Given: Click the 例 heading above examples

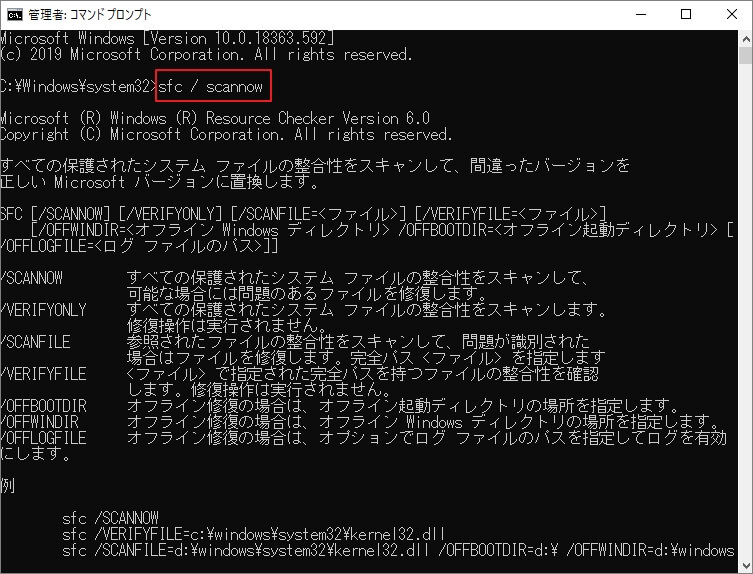Looking at the screenshot, I should (x=7, y=485).
